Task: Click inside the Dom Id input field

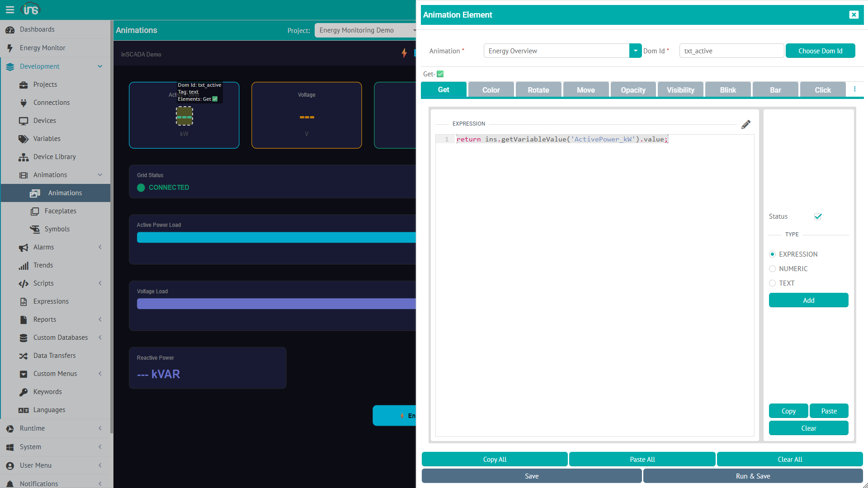Action: point(731,51)
